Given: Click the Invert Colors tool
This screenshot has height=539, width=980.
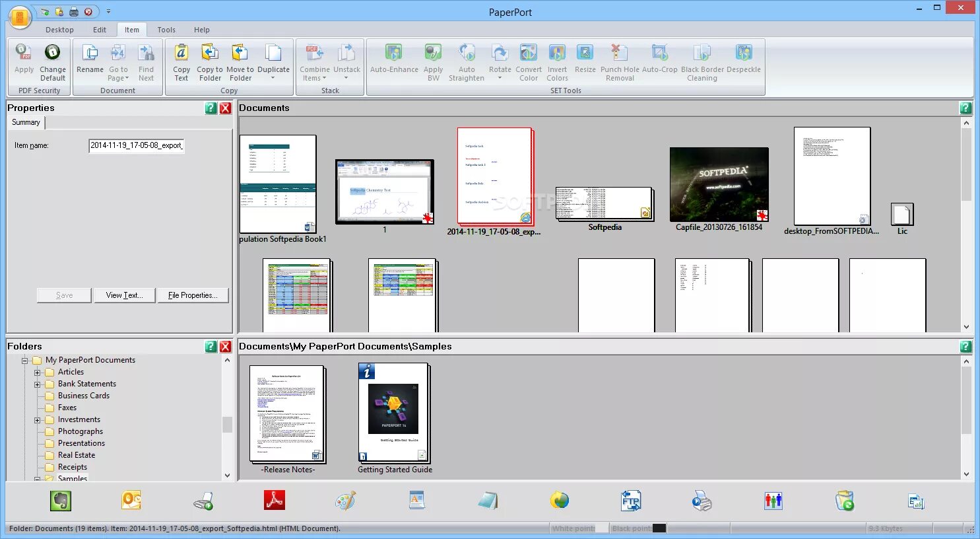Looking at the screenshot, I should click(x=557, y=63).
